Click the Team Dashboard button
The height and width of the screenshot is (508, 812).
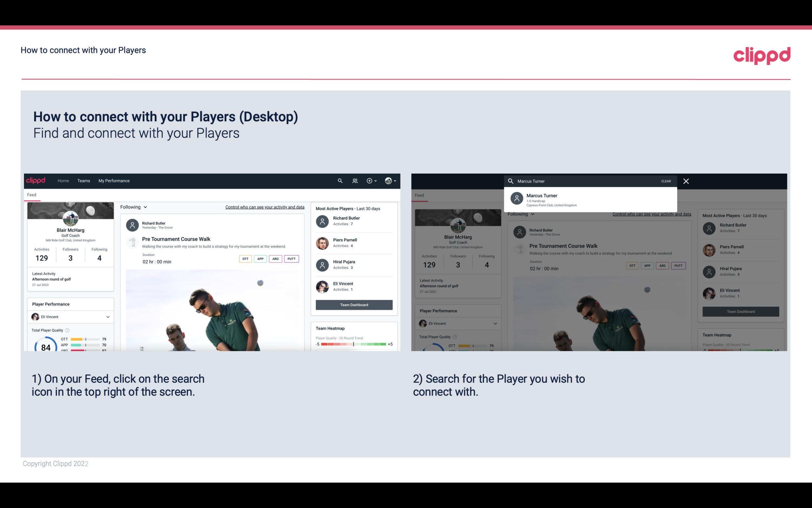tap(354, 304)
